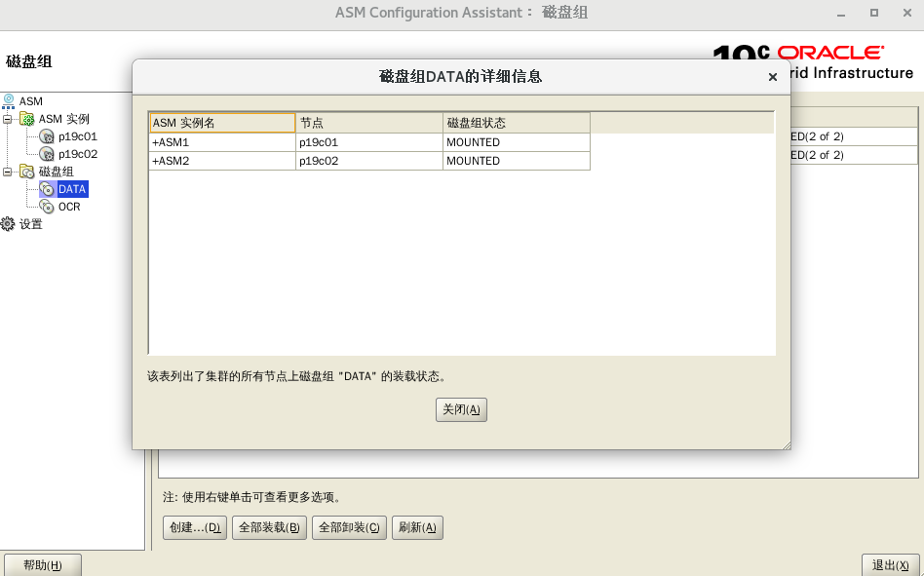Click the ASM 实例名 column header

(x=222, y=123)
